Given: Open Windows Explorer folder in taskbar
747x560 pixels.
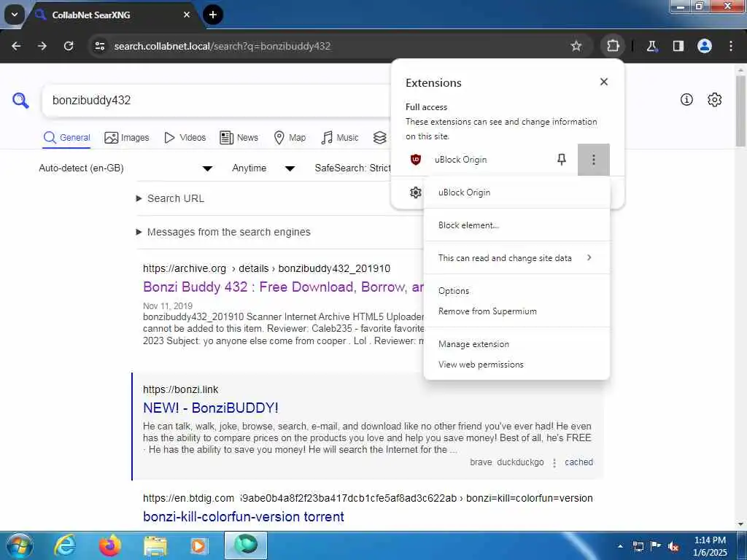Looking at the screenshot, I should [x=155, y=545].
